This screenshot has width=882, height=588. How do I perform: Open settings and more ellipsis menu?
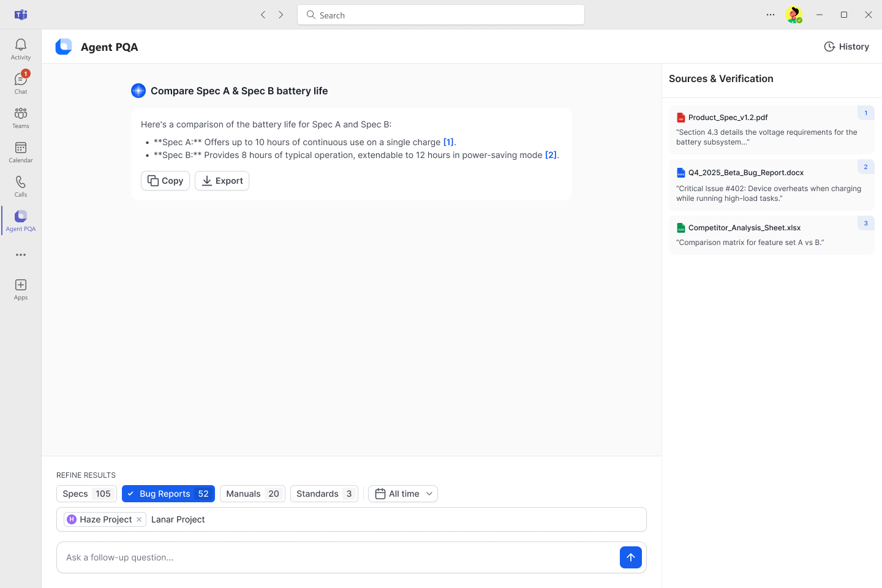click(771, 15)
